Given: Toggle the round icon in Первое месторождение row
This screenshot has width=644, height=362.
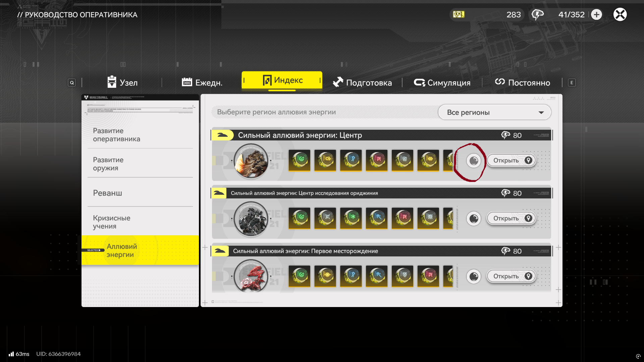Looking at the screenshot, I should 474,277.
